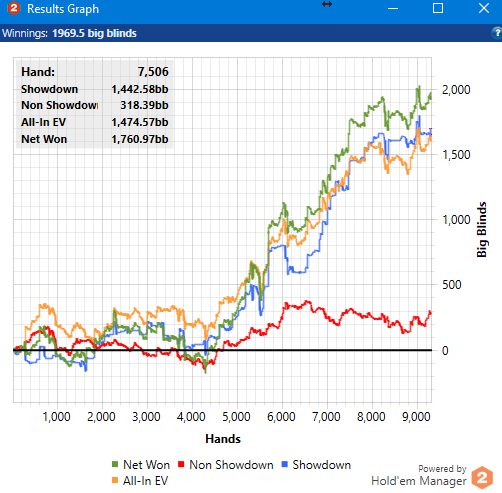Click the orange All-In EV legend swatch
This screenshot has height=493, width=502.
[x=115, y=480]
